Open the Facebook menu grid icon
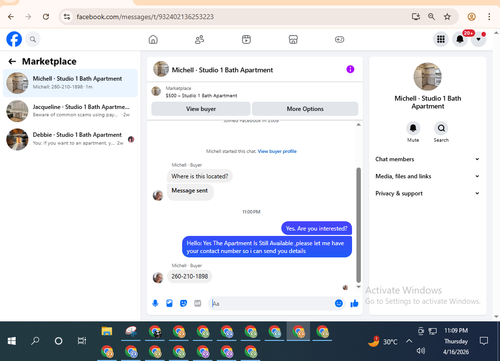The height and width of the screenshot is (361, 500). [x=441, y=39]
